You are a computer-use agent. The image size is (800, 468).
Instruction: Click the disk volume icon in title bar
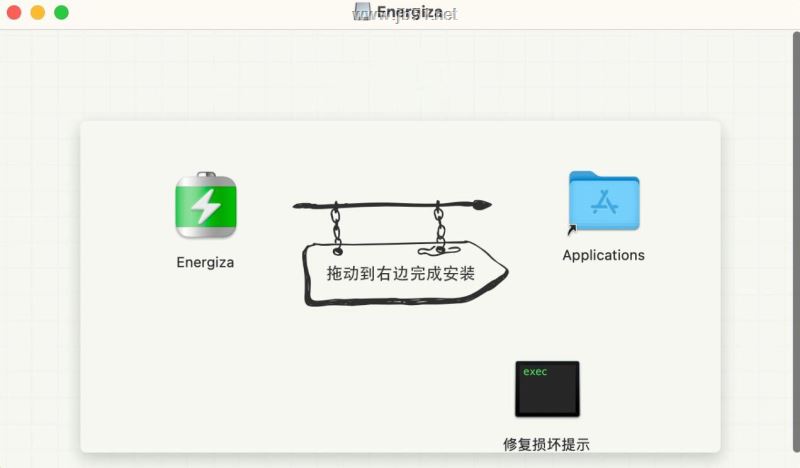pyautogui.click(x=363, y=11)
